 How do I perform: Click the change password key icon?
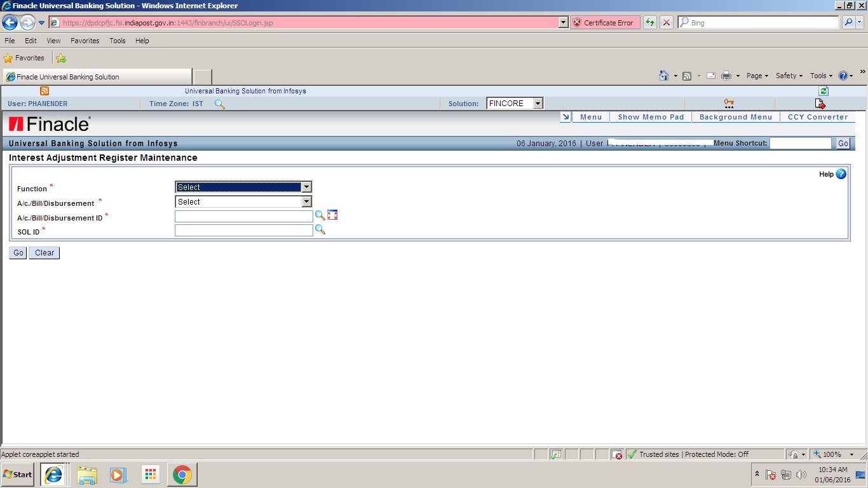[728, 102]
